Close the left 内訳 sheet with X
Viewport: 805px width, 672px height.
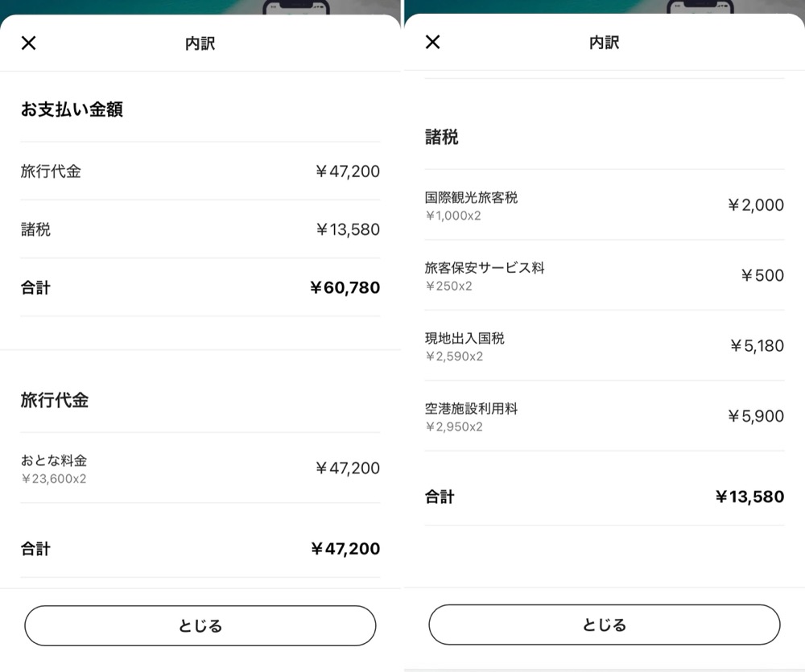tap(29, 43)
